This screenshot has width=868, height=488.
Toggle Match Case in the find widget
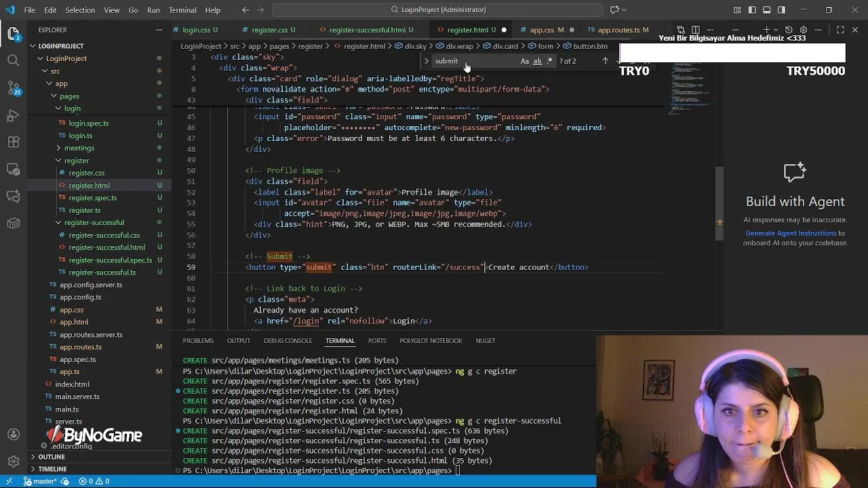(525, 61)
